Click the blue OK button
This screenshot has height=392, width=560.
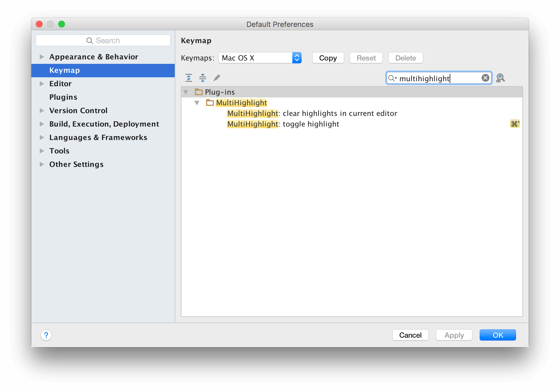[x=498, y=335]
